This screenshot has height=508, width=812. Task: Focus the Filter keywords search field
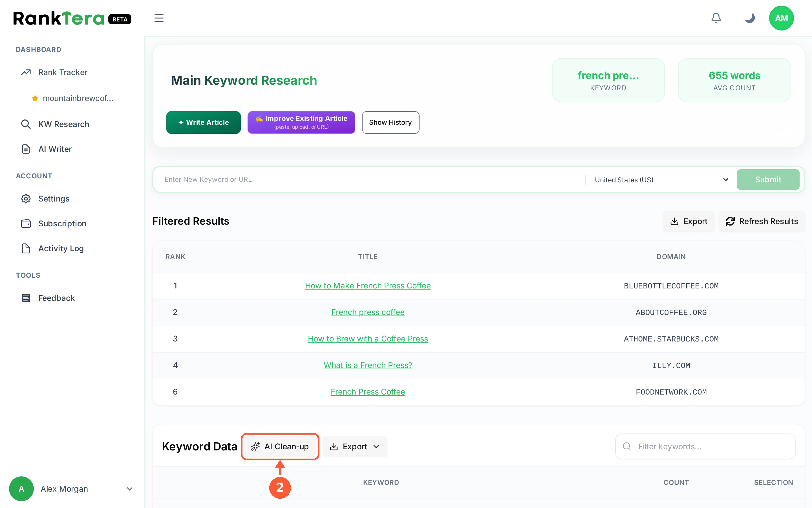[x=705, y=446]
